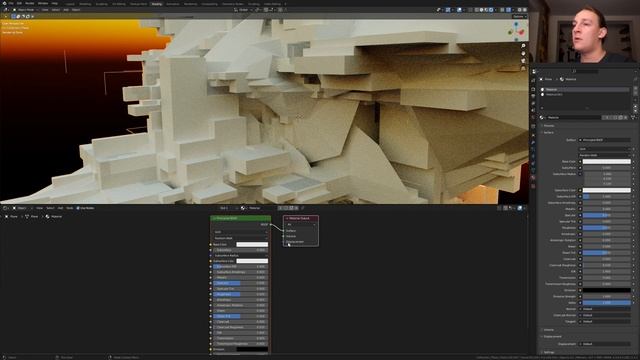Click Displacement socket on Material Output node

pyautogui.click(x=284, y=242)
